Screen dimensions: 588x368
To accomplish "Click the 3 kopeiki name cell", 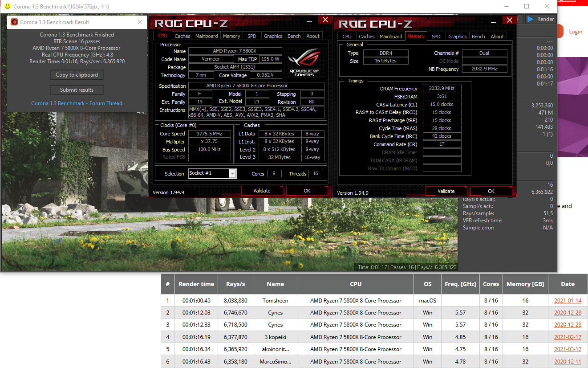I will tap(276, 337).
